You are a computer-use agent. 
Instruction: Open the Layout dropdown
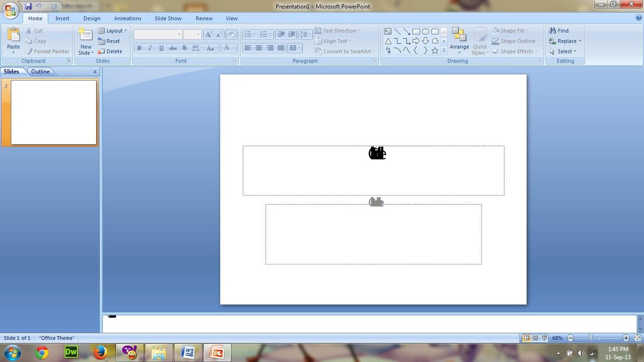(112, 31)
